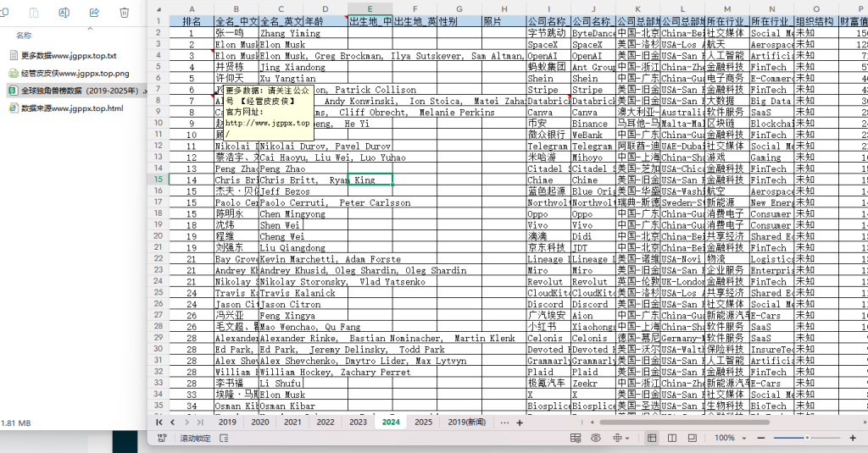Image resolution: width=868 pixels, height=453 pixels.
Task: Click cell with Zhang Yiming
Action: coord(281,33)
